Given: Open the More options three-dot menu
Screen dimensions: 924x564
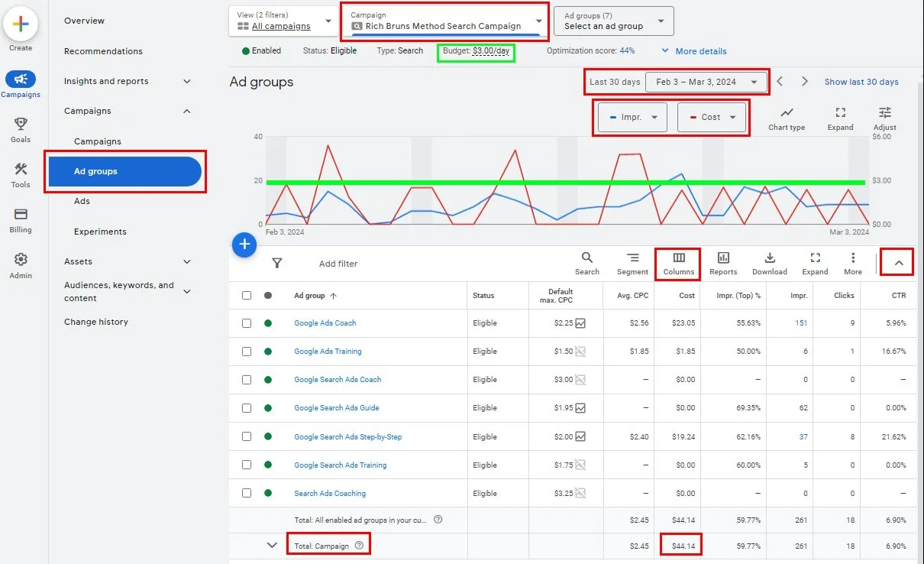Looking at the screenshot, I should [x=853, y=258].
